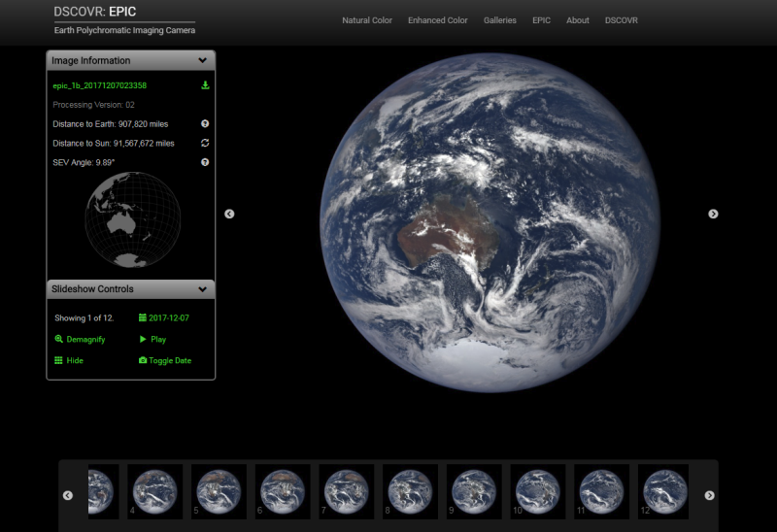Select thumbnail number 6

click(x=283, y=491)
